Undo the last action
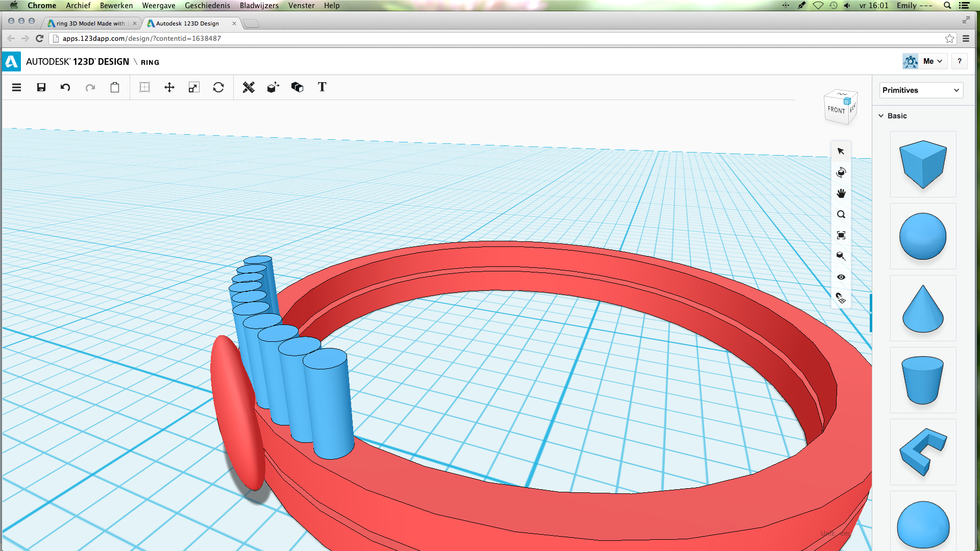 (x=65, y=87)
